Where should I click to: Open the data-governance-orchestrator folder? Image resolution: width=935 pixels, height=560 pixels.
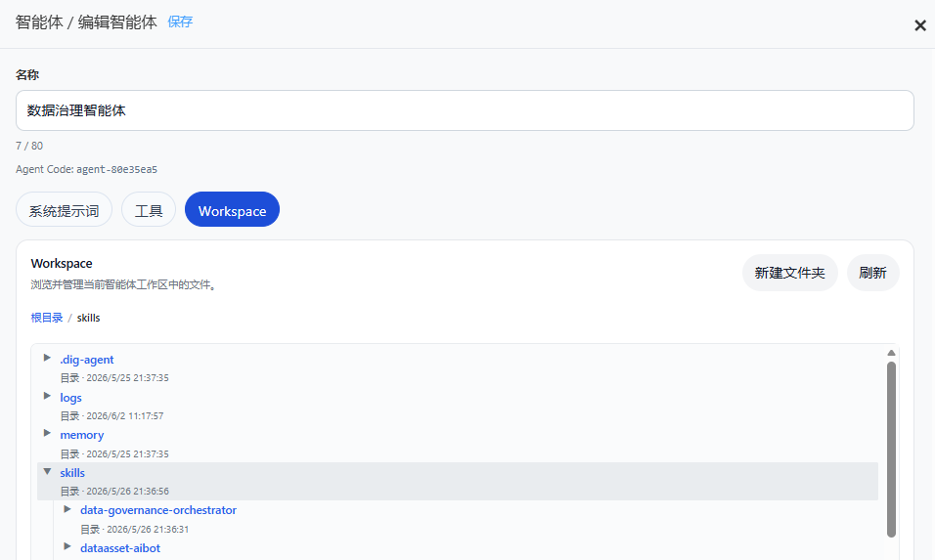pyautogui.click(x=158, y=510)
